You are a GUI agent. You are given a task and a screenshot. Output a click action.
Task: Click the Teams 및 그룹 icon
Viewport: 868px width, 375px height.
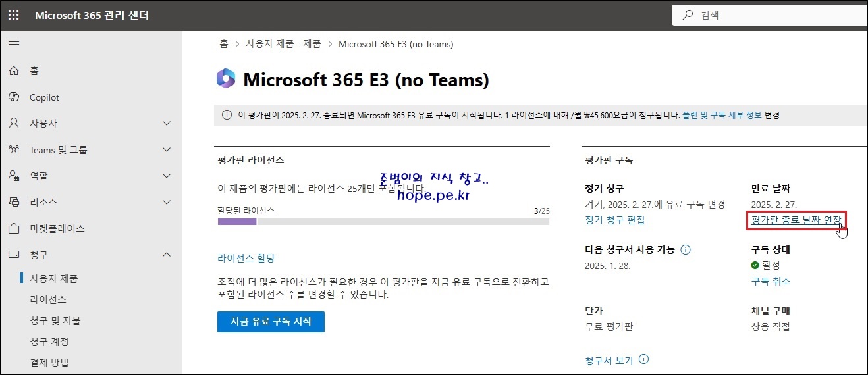13,149
